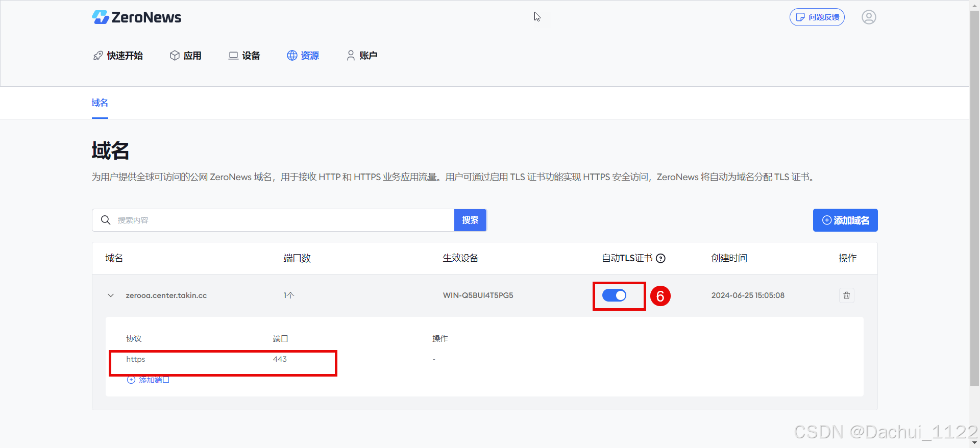Click the 端口数 column header
This screenshot has height=448, width=980.
[x=297, y=258]
